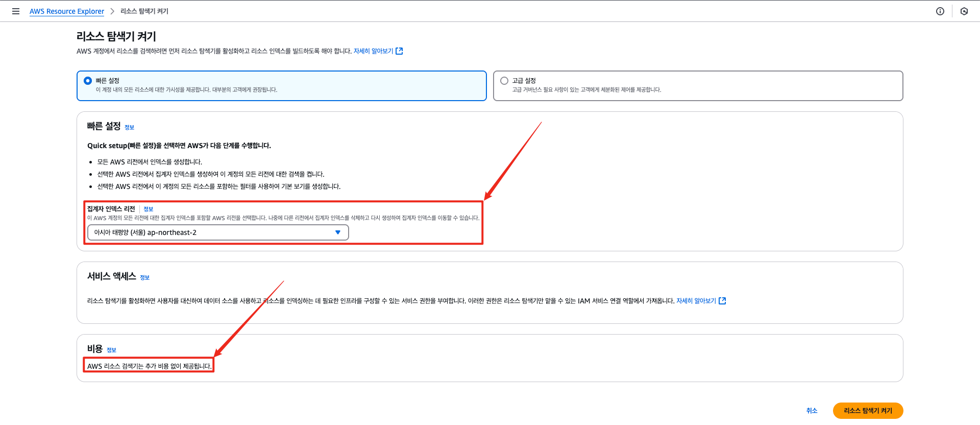This screenshot has height=425, width=980.
Task: Go to AWS Resource Explorer breadcrumb
Action: (67, 11)
